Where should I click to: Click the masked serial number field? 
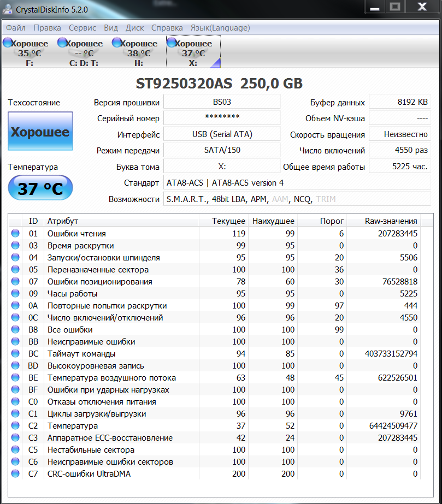pyautogui.click(x=222, y=118)
